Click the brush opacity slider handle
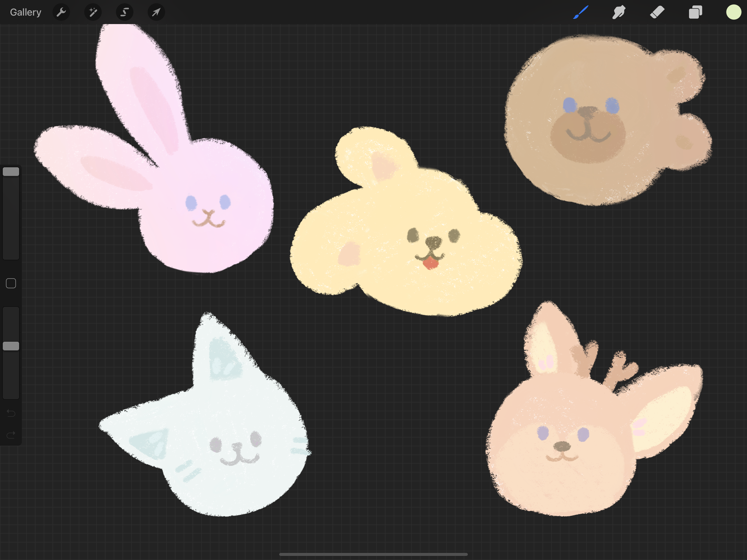Screen dimensions: 747x560 (x=11, y=346)
